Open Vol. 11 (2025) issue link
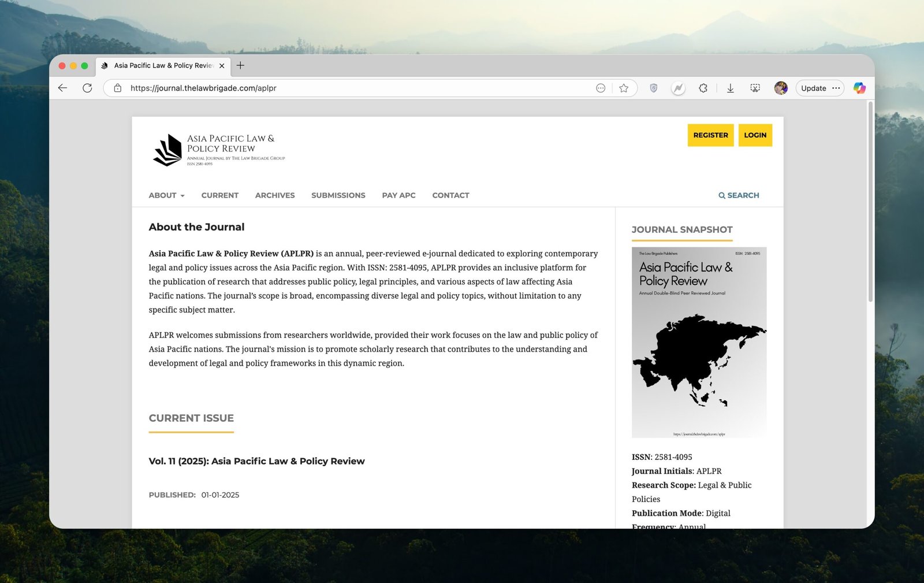The image size is (924, 583). [256, 461]
